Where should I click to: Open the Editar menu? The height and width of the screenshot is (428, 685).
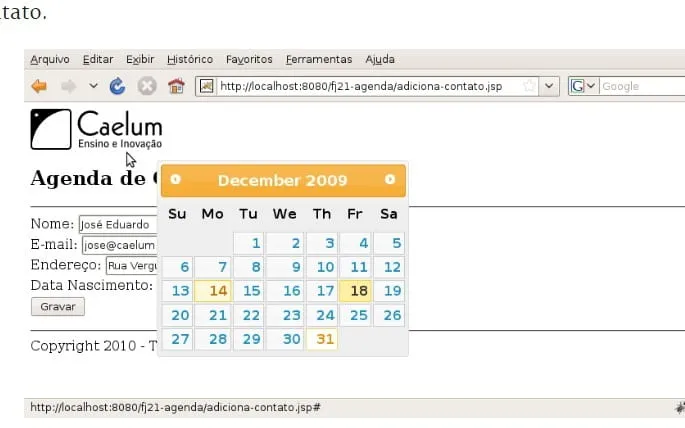[98, 59]
